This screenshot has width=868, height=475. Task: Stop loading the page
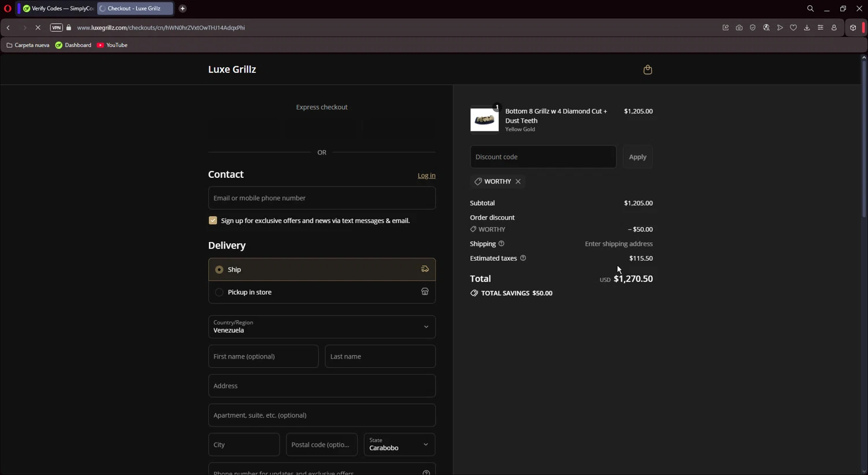38,28
